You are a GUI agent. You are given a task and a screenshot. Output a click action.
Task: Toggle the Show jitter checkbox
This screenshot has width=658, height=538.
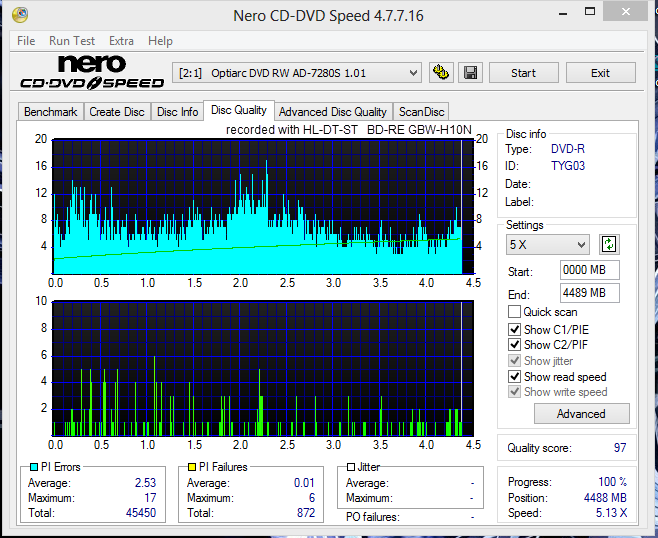point(514,360)
